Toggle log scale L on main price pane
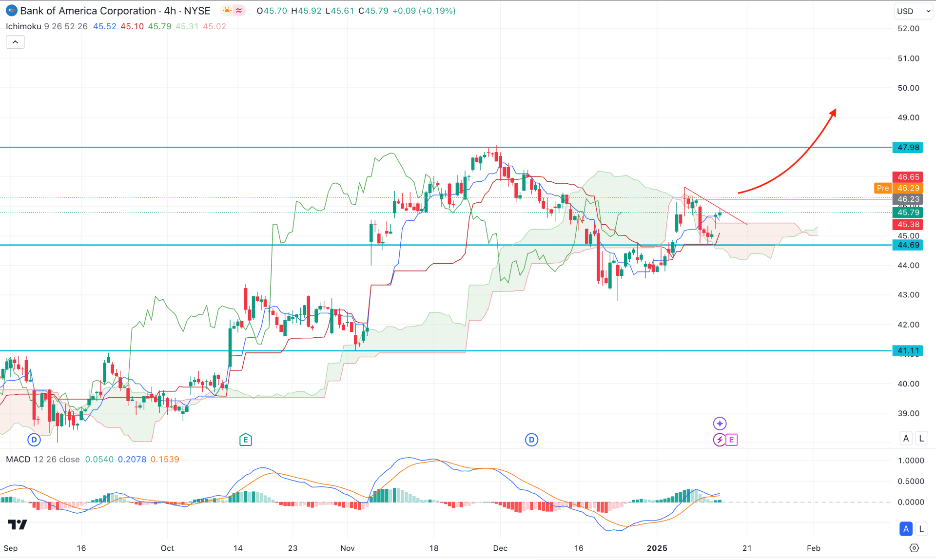The height and width of the screenshot is (560, 936). tap(921, 438)
